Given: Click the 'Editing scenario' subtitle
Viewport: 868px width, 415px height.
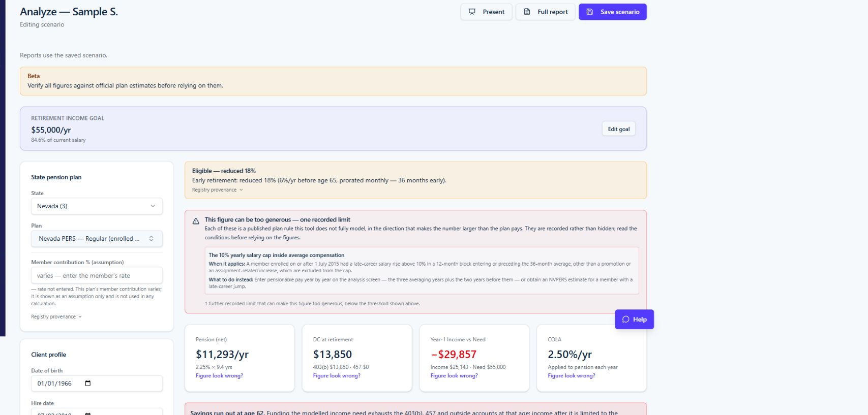Looking at the screenshot, I should pos(42,24).
